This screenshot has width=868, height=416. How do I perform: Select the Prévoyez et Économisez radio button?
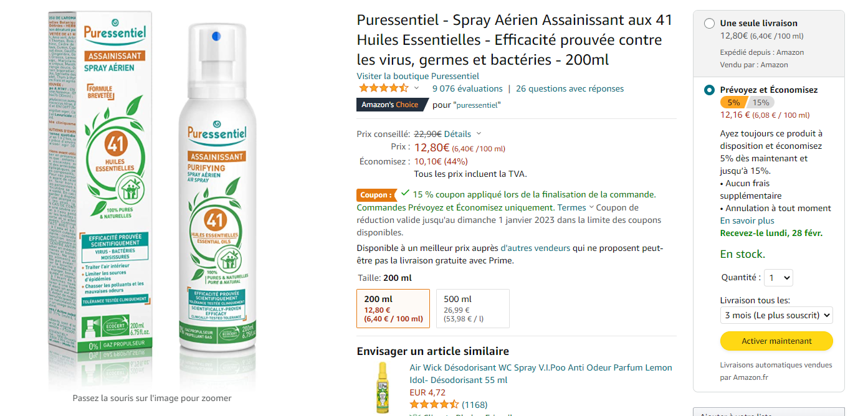coord(709,90)
